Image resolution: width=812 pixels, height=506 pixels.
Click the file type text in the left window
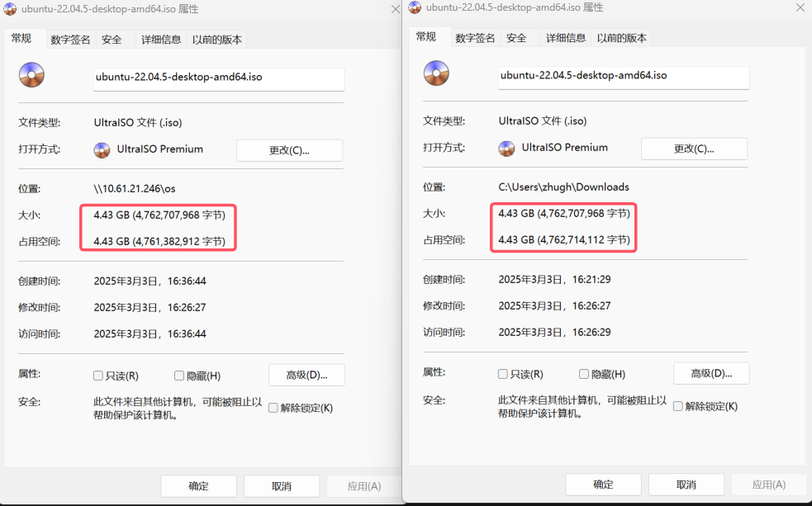[x=138, y=123]
